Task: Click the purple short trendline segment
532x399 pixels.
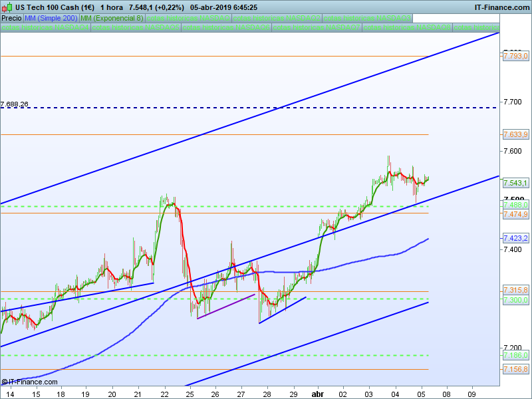Action: [226, 307]
